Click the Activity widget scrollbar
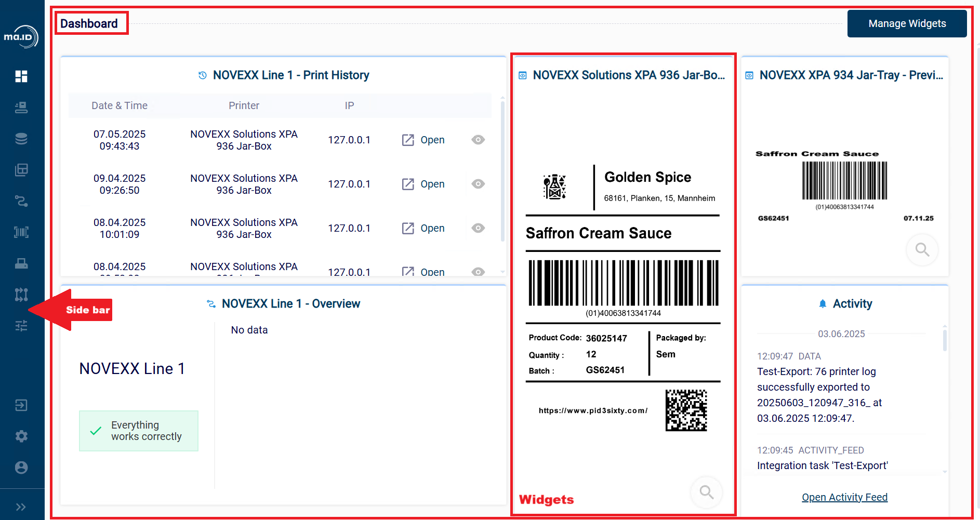The image size is (980, 520). click(945, 340)
